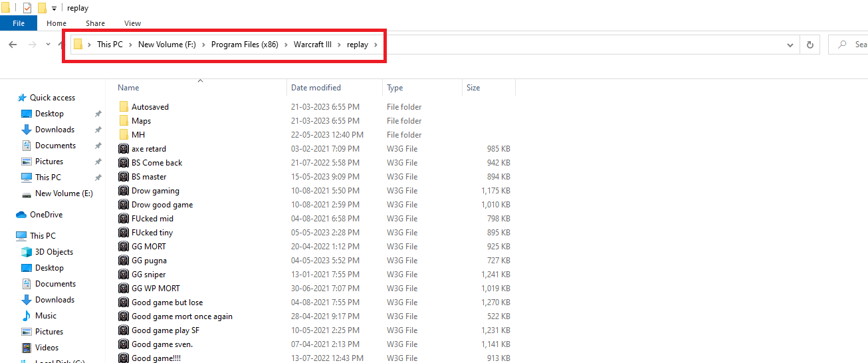Click the 'Good game sven.' file icon
This screenshot has height=363, width=868.
click(x=124, y=344)
